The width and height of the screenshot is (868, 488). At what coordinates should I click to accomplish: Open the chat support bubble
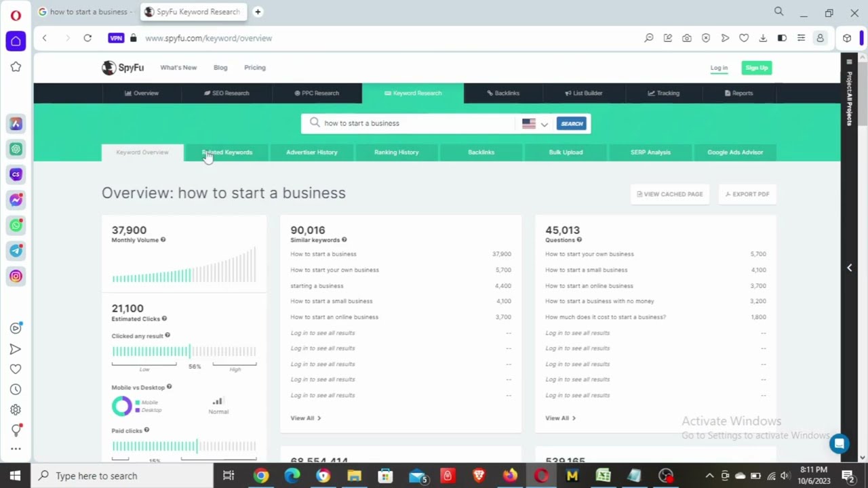840,444
